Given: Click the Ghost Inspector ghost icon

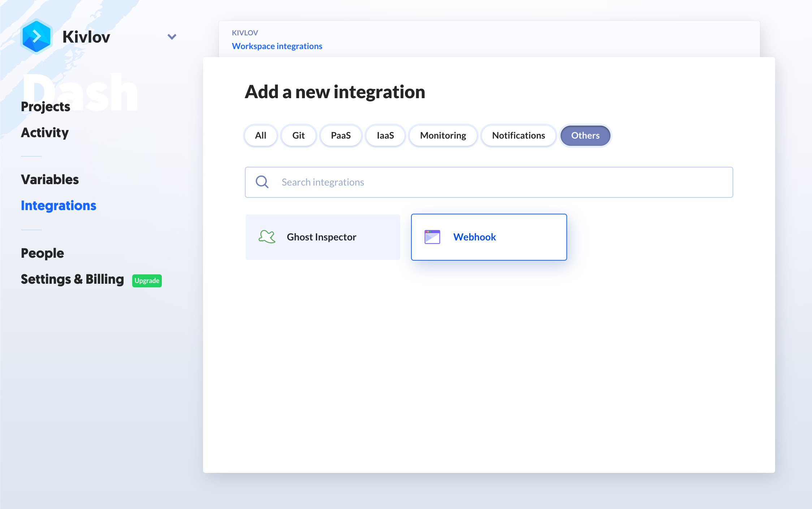Looking at the screenshot, I should point(267,237).
